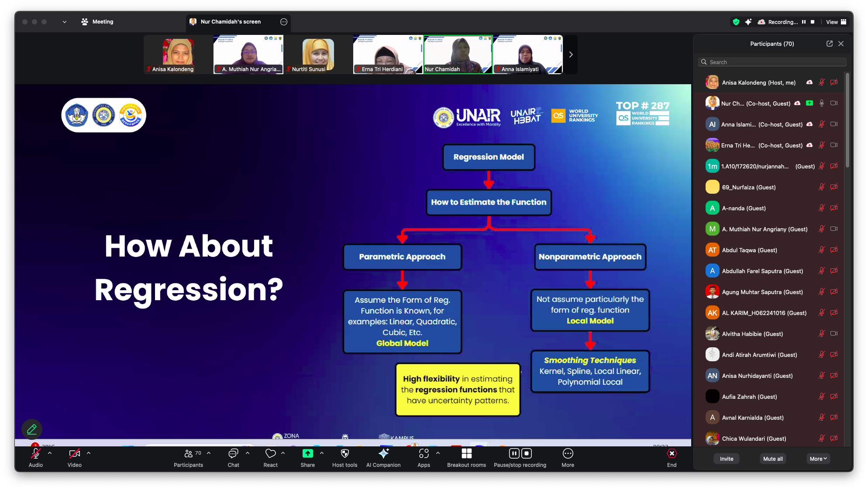Open the Apps icon in toolbar

pyautogui.click(x=424, y=454)
